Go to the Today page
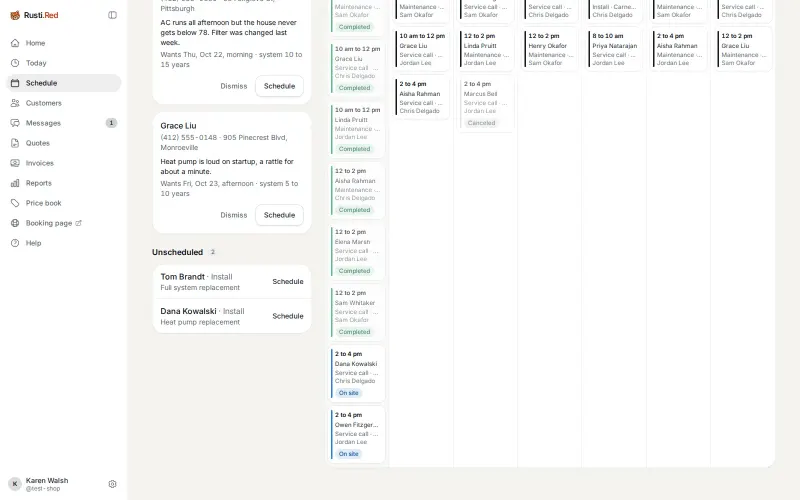 (64, 63)
